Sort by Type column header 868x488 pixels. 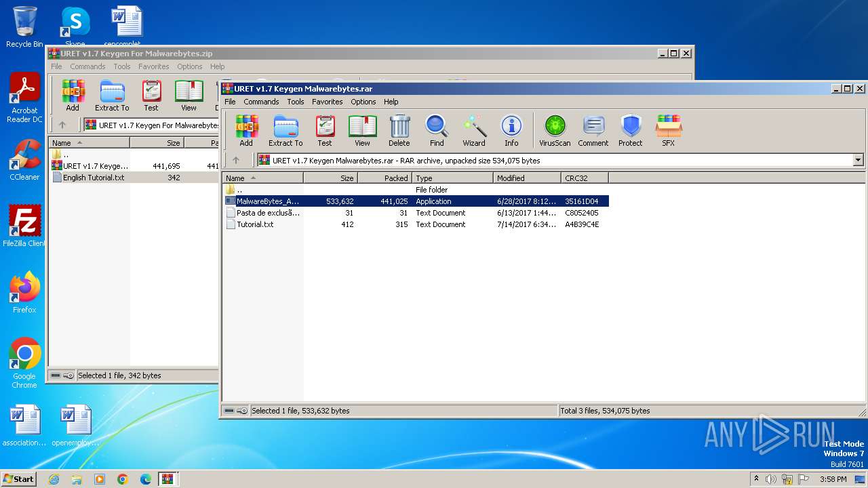(x=452, y=178)
